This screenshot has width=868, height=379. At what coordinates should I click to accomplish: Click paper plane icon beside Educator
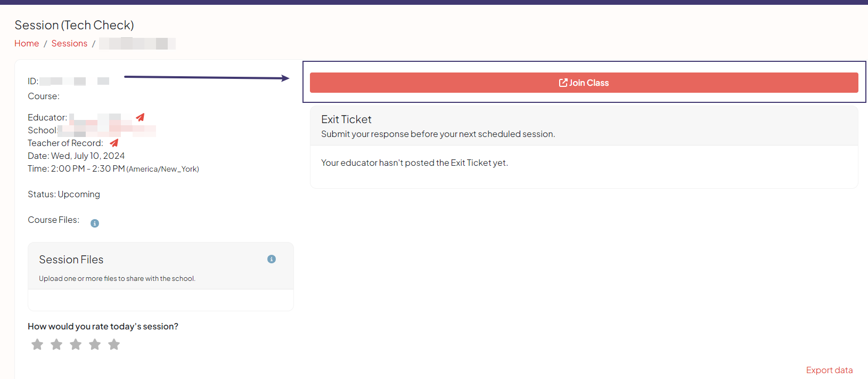[140, 117]
